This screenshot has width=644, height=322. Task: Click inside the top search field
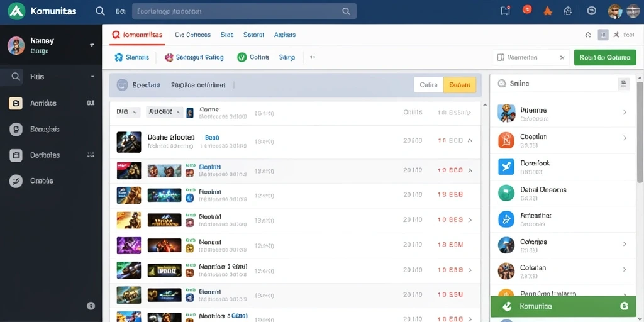point(244,11)
